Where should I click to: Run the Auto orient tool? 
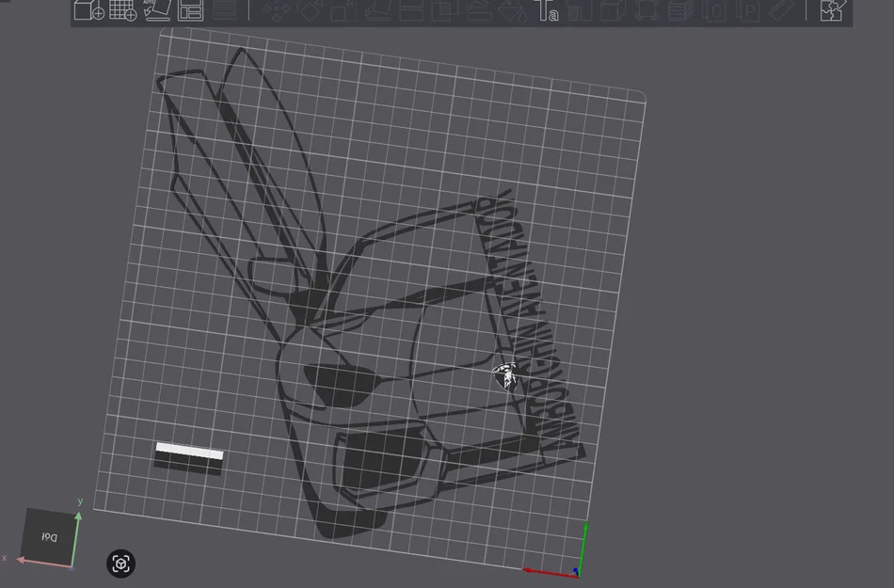(x=156, y=9)
